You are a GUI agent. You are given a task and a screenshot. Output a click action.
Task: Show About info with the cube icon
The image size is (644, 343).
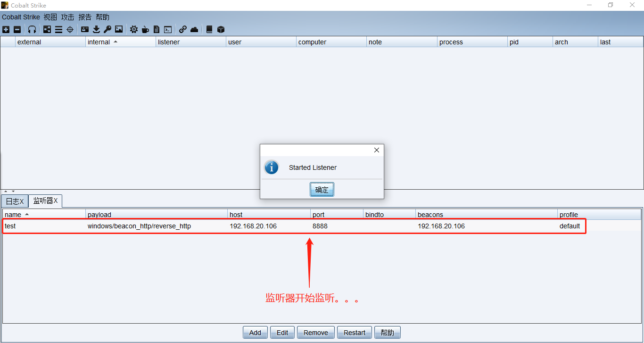[221, 29]
